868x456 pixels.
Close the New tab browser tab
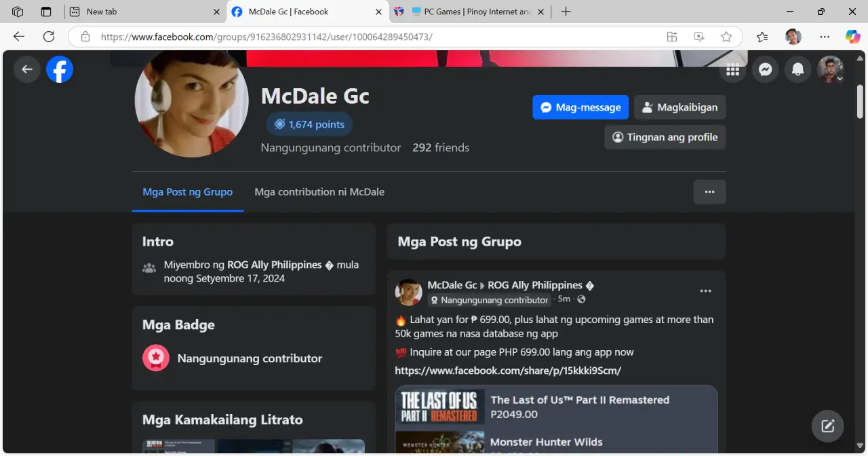[x=216, y=12]
